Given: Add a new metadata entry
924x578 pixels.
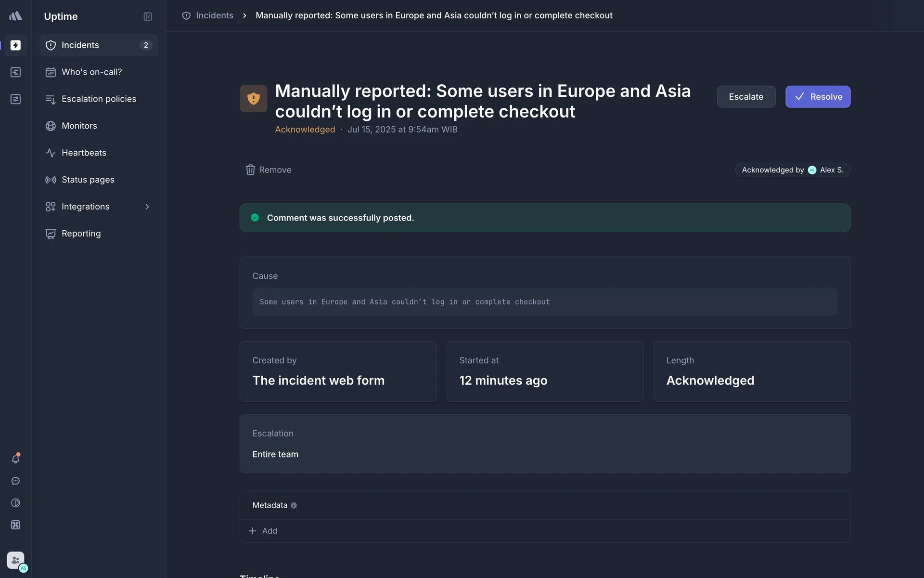Looking at the screenshot, I should coord(263,531).
